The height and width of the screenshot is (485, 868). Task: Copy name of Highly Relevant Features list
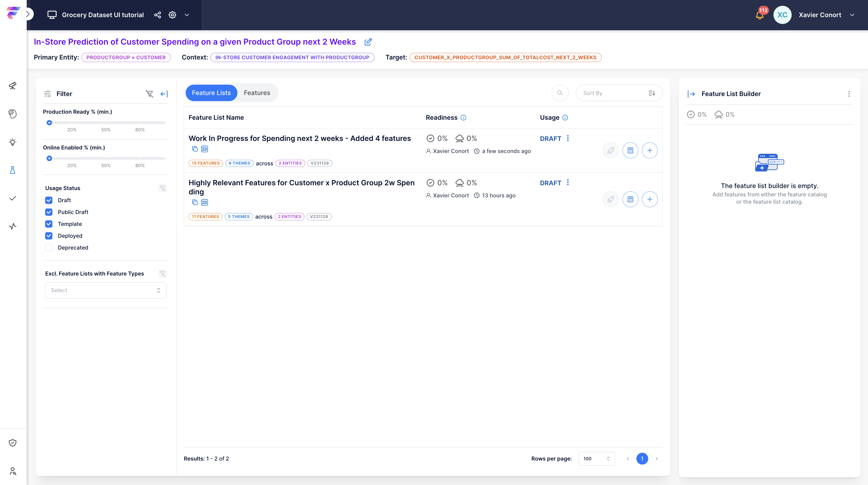tap(194, 202)
